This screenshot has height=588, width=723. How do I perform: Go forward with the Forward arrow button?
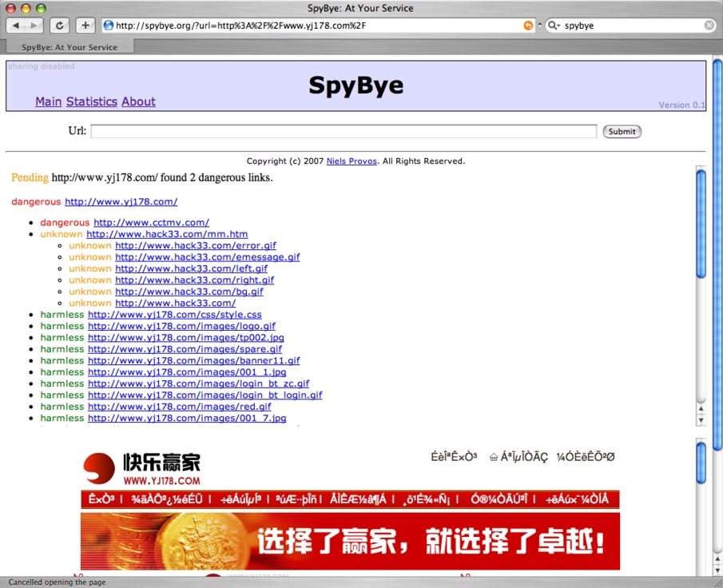pos(34,26)
